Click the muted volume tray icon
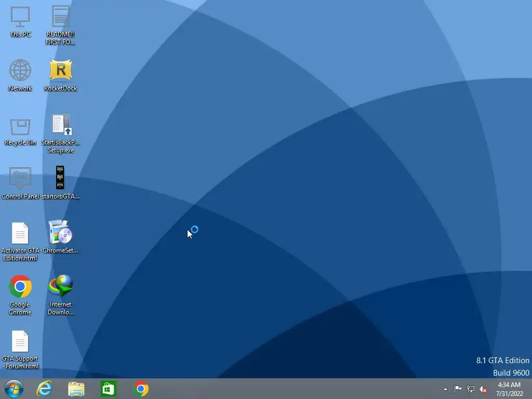Screen dimensions: 532x399 (483, 389)
